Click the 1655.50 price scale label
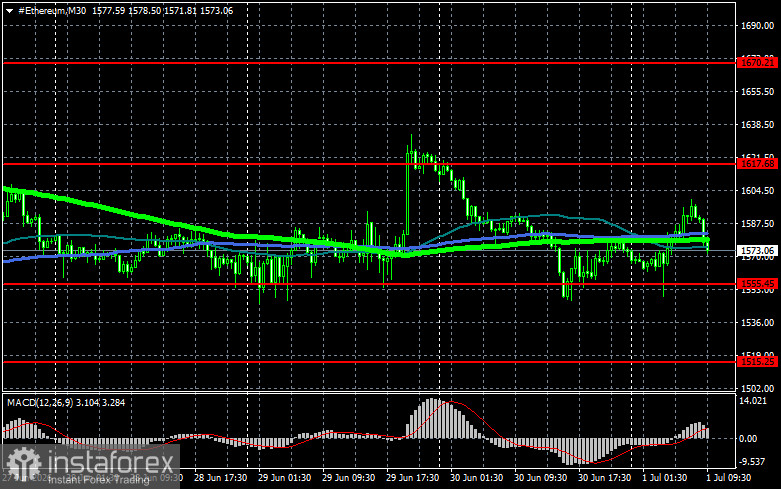The width and height of the screenshot is (781, 489). (757, 92)
